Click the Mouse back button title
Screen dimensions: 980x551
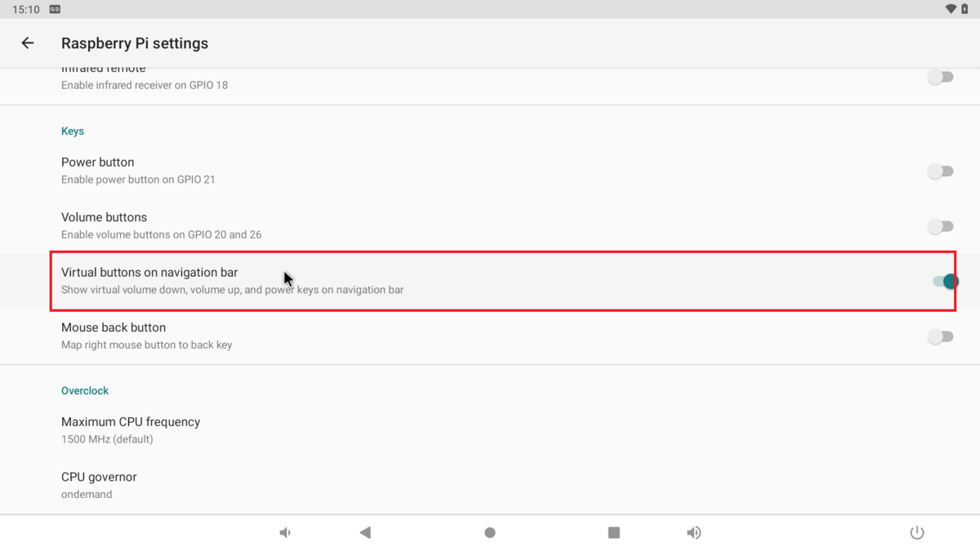tap(114, 327)
